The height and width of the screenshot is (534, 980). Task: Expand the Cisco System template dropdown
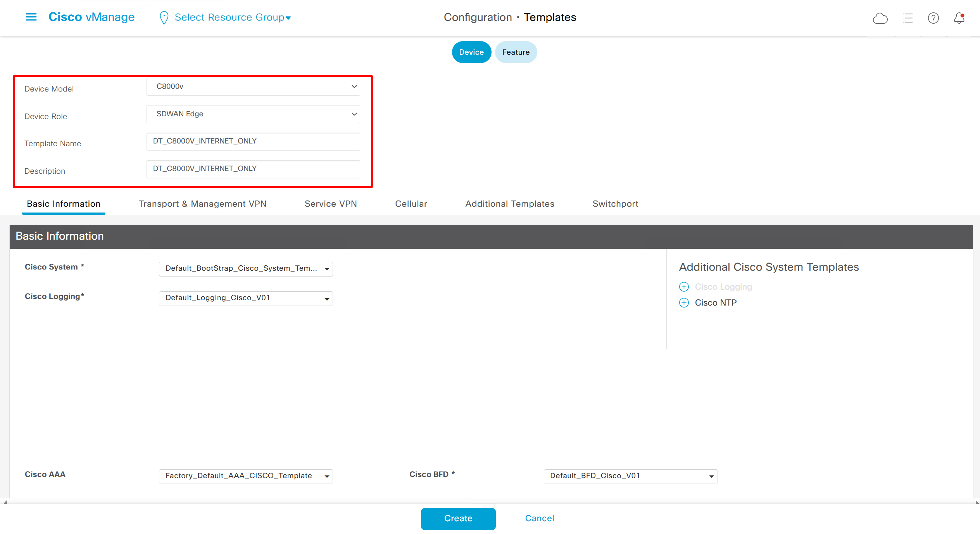click(x=246, y=269)
